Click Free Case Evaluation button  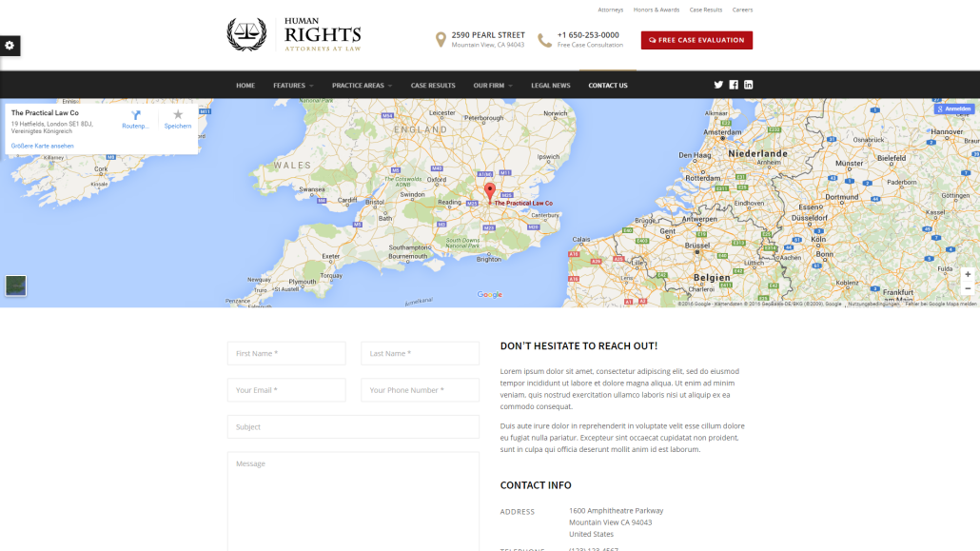[696, 40]
